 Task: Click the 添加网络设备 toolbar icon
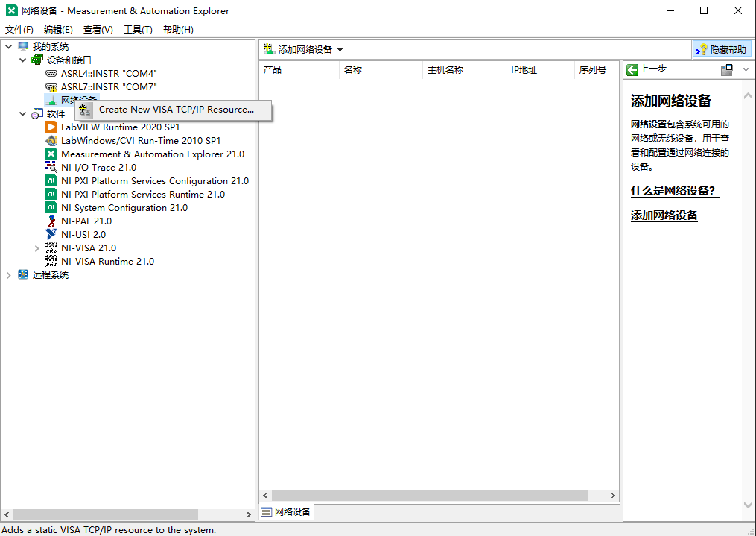click(x=269, y=49)
